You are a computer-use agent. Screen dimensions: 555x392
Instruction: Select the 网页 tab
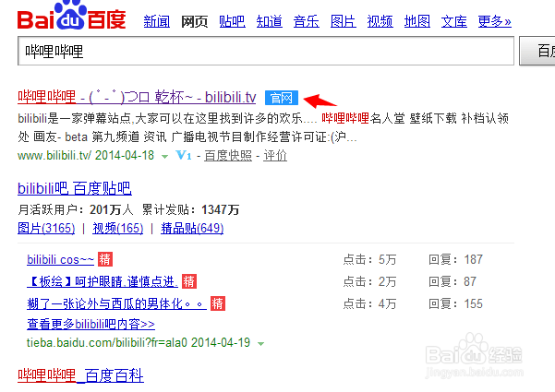click(x=194, y=21)
